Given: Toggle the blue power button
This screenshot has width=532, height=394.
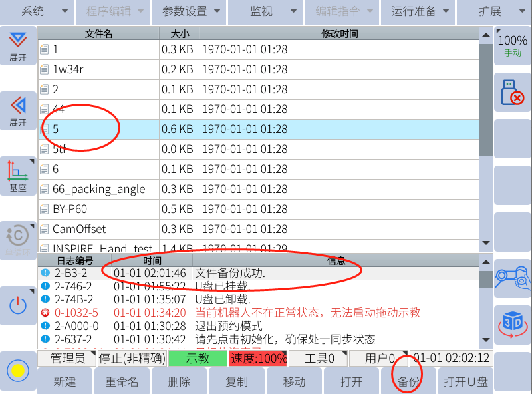Looking at the screenshot, I should click(x=18, y=305).
